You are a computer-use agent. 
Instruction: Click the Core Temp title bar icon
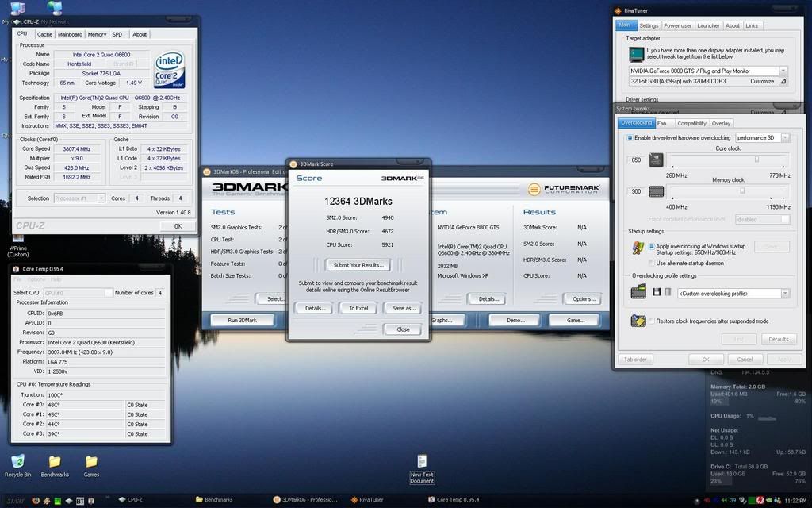click(16, 269)
